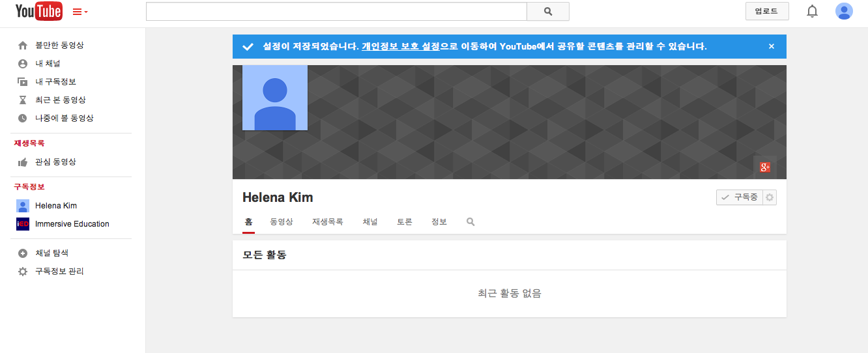Open subscription settings gear next to 구독중

770,197
